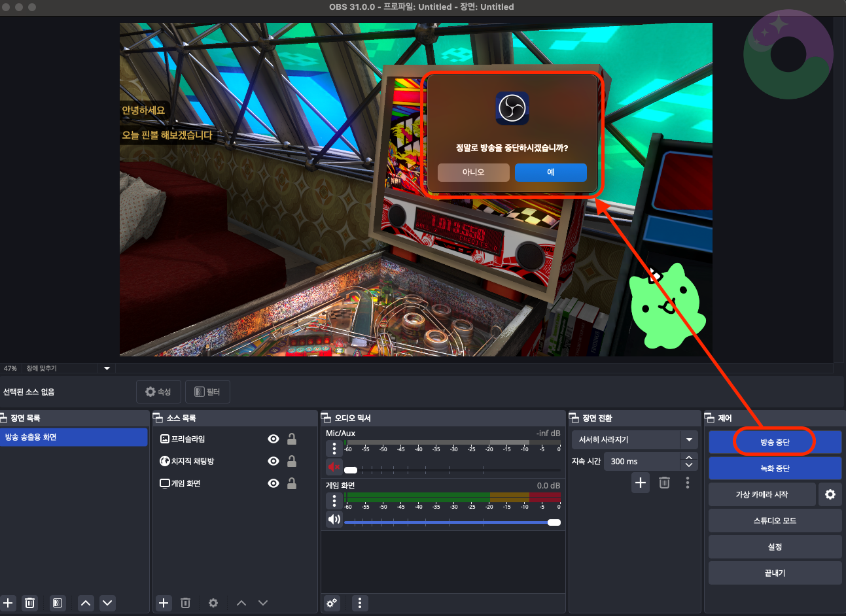
Task: Select the 프리슬라임 source row
Action: click(x=235, y=439)
